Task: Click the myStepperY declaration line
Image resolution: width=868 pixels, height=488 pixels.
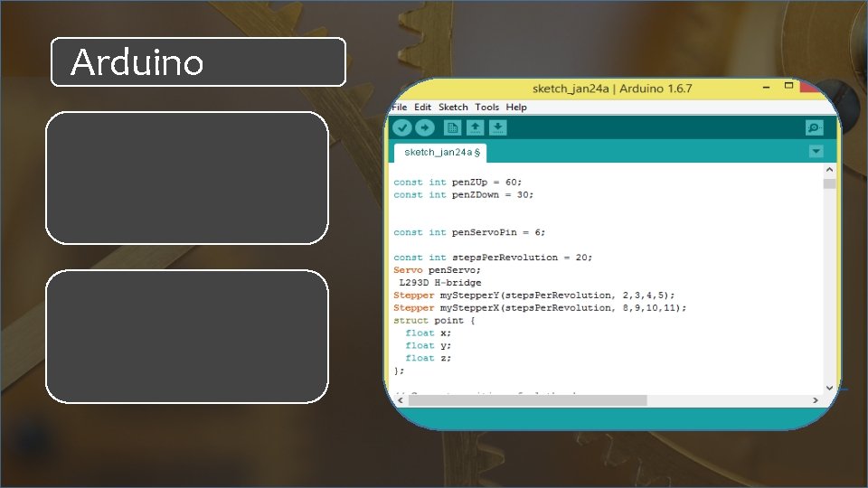Action: pos(533,296)
